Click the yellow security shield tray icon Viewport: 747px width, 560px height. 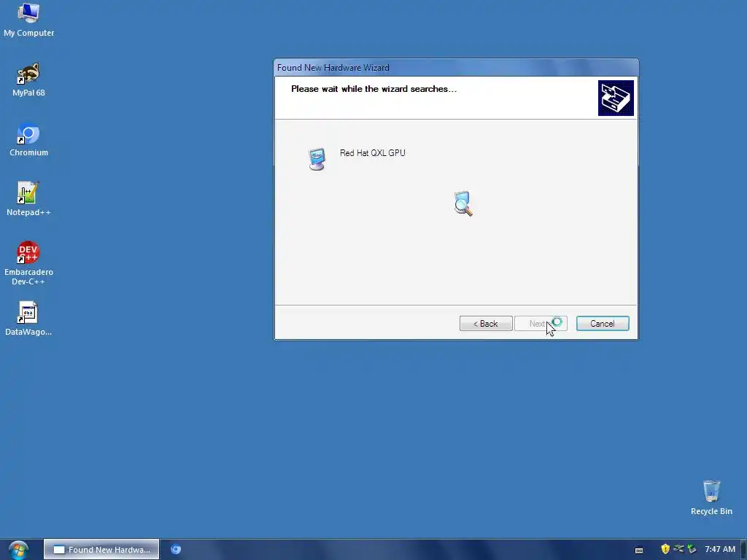pos(665,549)
